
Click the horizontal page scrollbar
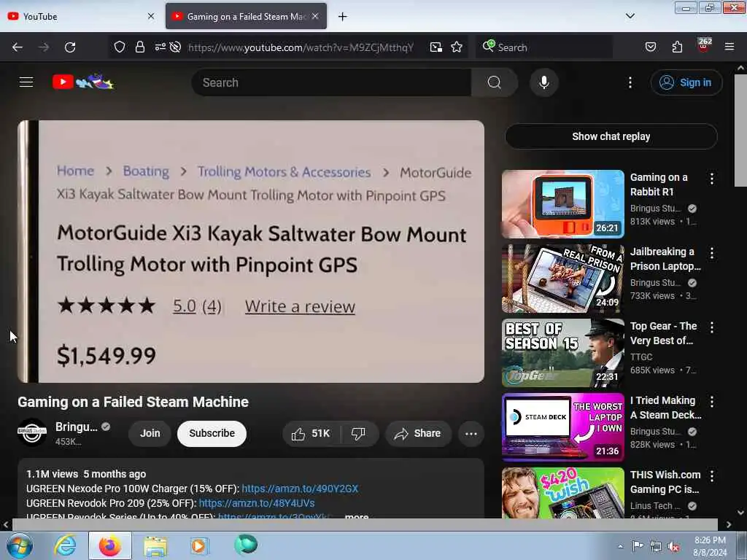[x=365, y=524]
